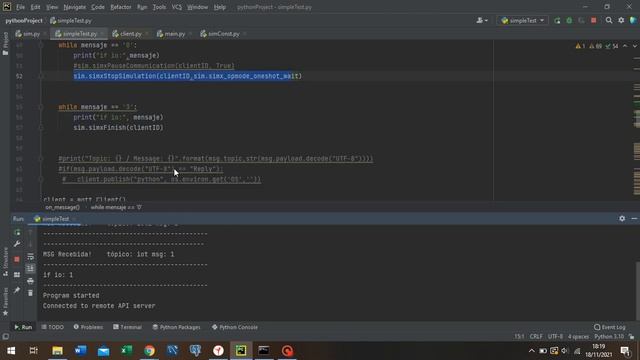
Task: Click on_message() breadcrumb below editor
Action: [62, 207]
